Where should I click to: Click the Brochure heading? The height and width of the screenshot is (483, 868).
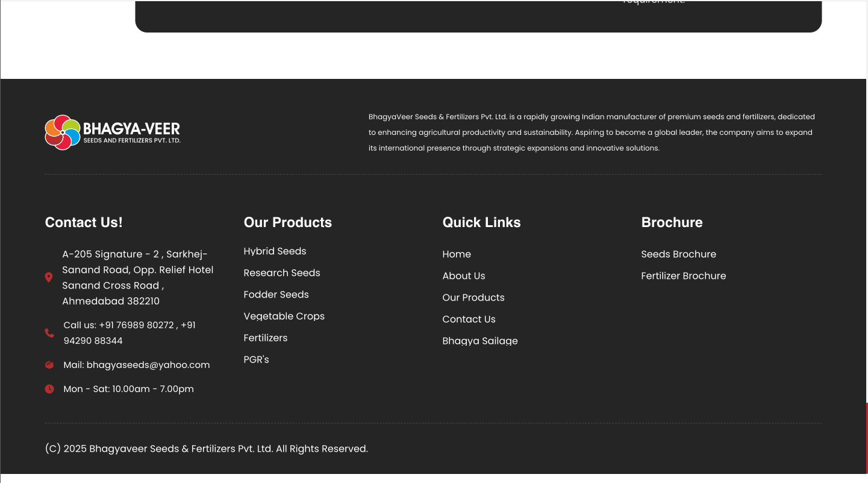tap(672, 222)
